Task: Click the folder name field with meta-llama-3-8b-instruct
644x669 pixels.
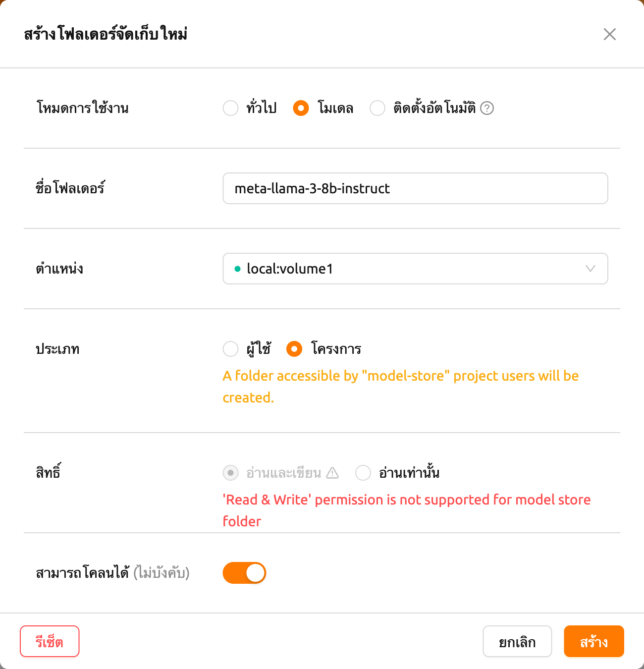Action: pos(415,188)
